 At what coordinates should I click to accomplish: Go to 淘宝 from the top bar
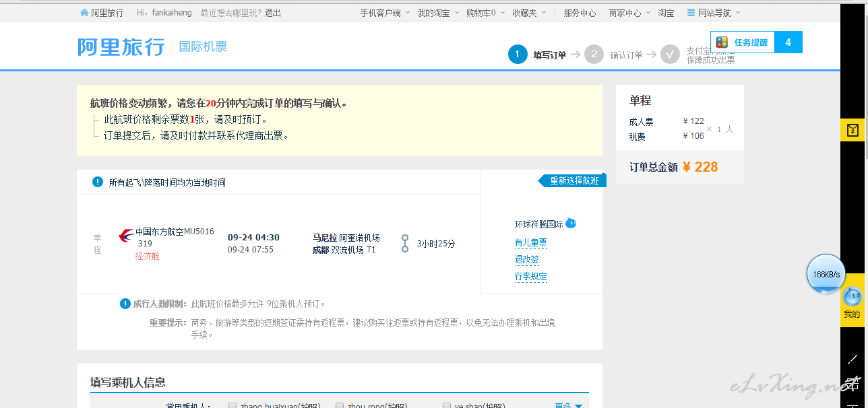[666, 13]
